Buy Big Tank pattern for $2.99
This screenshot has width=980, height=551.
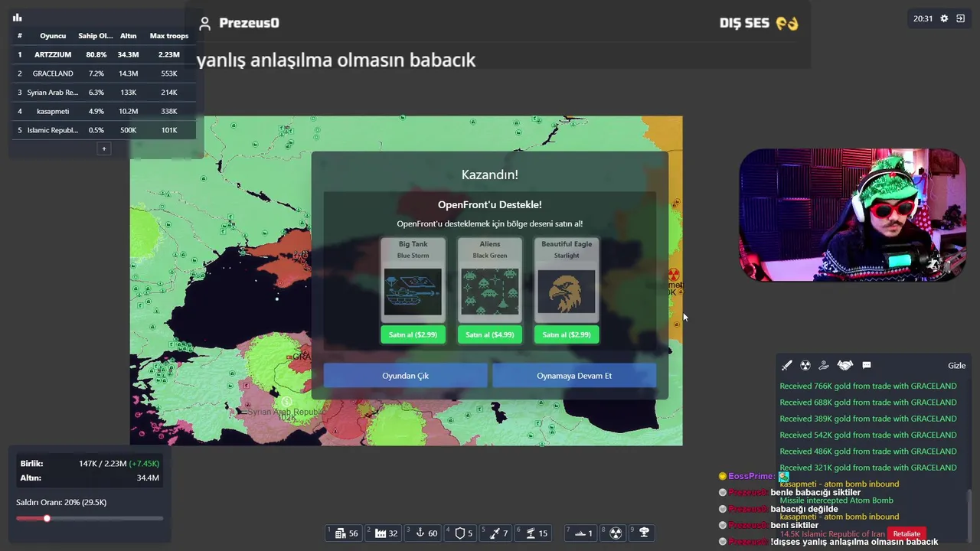pyautogui.click(x=413, y=334)
